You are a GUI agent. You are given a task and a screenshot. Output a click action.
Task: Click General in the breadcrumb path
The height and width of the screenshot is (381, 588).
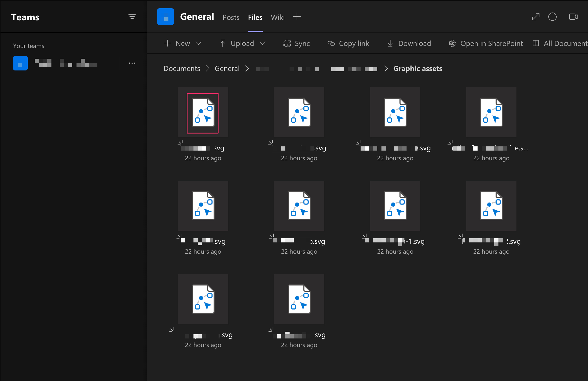pyautogui.click(x=227, y=68)
